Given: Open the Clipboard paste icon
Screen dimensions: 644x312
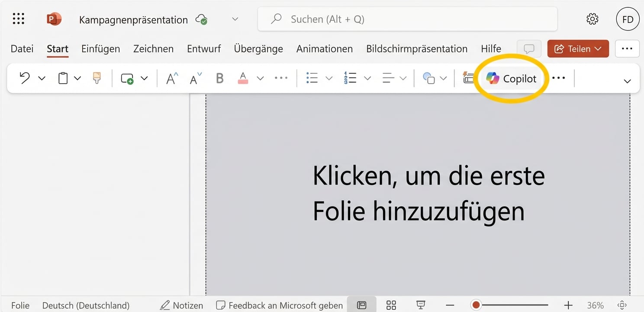Looking at the screenshot, I should pyautogui.click(x=63, y=78).
